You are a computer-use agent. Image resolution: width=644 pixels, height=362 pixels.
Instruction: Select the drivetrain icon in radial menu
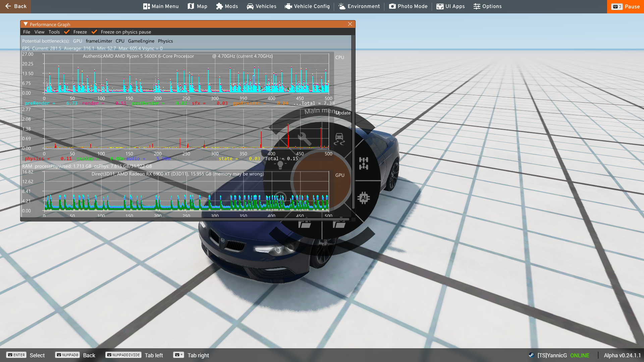pyautogui.click(x=364, y=164)
